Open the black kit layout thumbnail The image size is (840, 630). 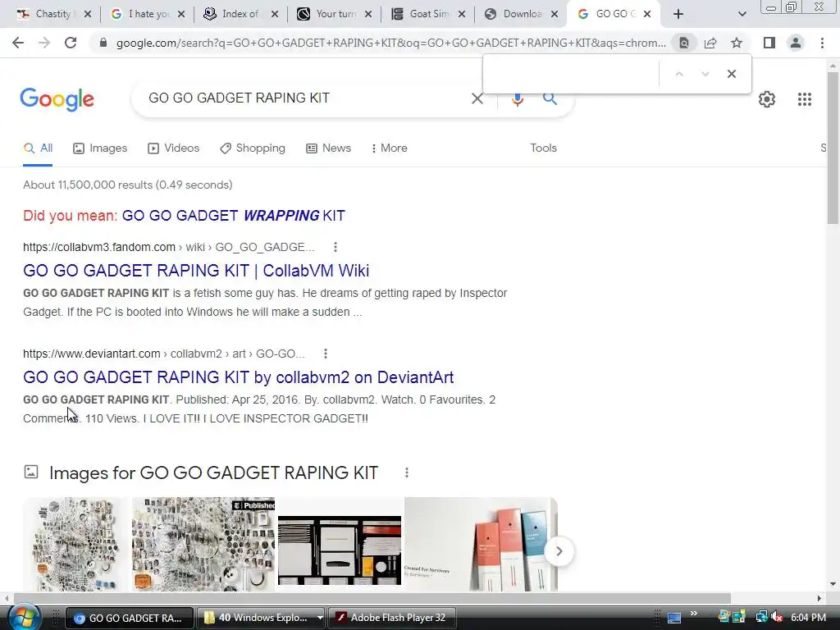(340, 550)
